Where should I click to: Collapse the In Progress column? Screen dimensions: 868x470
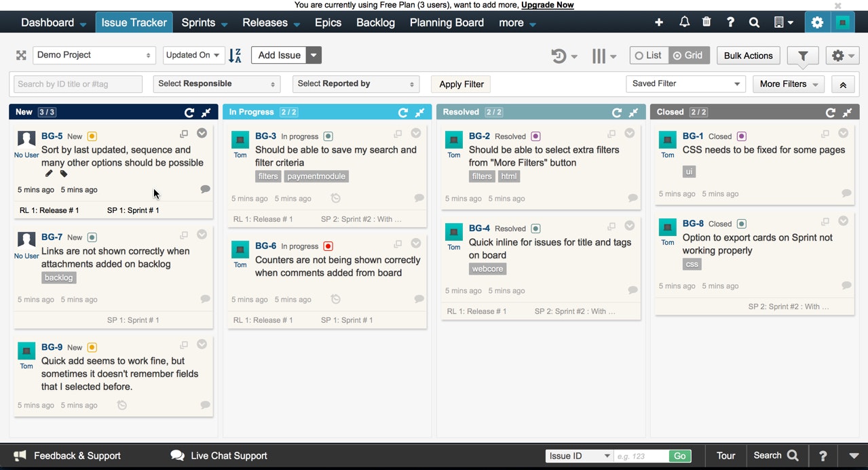[x=420, y=113]
